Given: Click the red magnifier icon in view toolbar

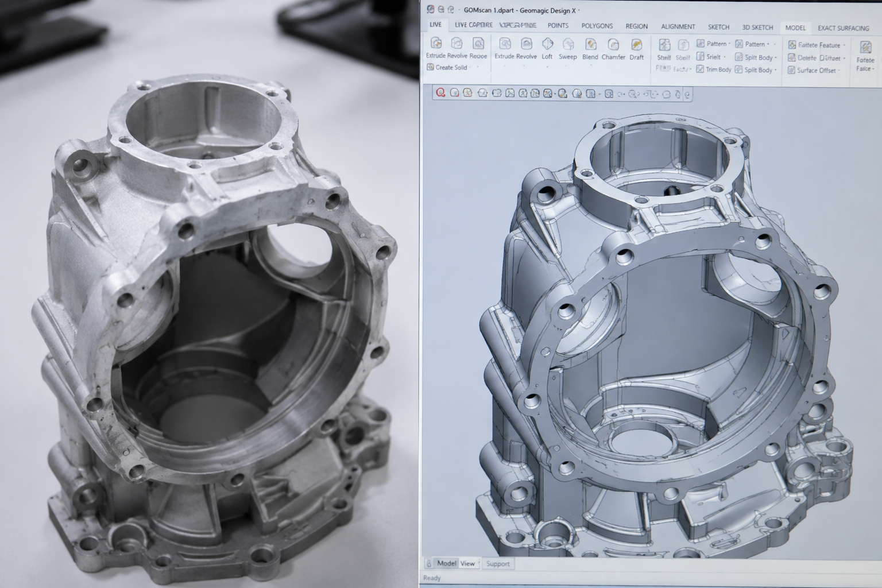Looking at the screenshot, I should click(x=441, y=93).
